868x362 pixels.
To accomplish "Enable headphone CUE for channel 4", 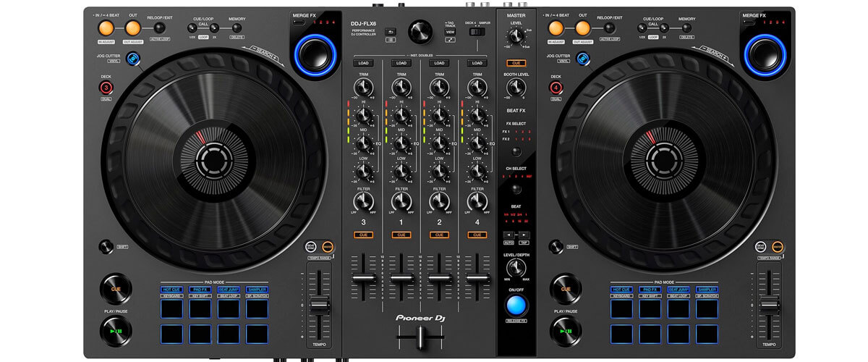I will click(x=476, y=235).
